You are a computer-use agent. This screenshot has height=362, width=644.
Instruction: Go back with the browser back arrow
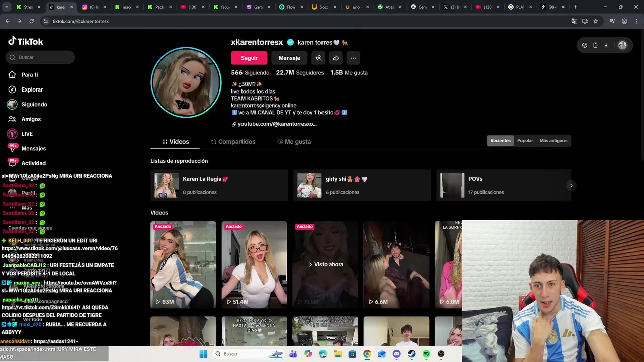[x=7, y=21]
